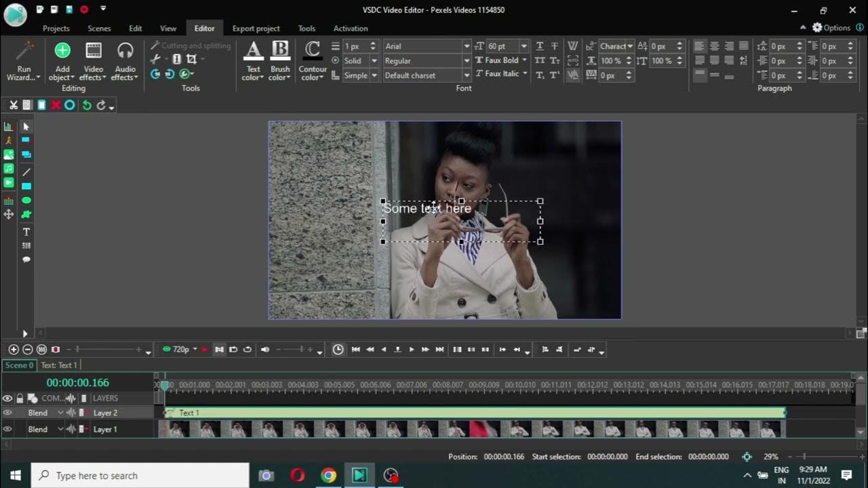Click the undo arrow icon
Screen dimensions: 868x488
tap(87, 105)
